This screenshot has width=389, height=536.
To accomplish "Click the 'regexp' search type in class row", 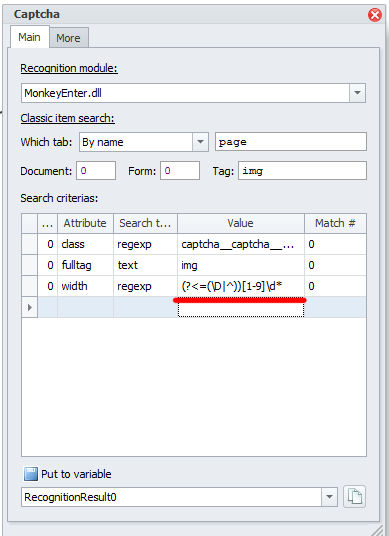I will [145, 244].
